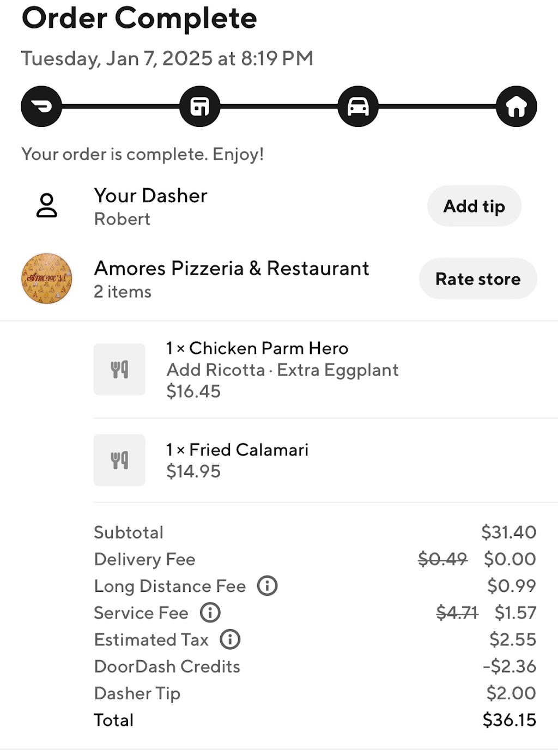Tap the Dasher profile person icon
Viewport: 558px width, 756px height.
(x=47, y=205)
